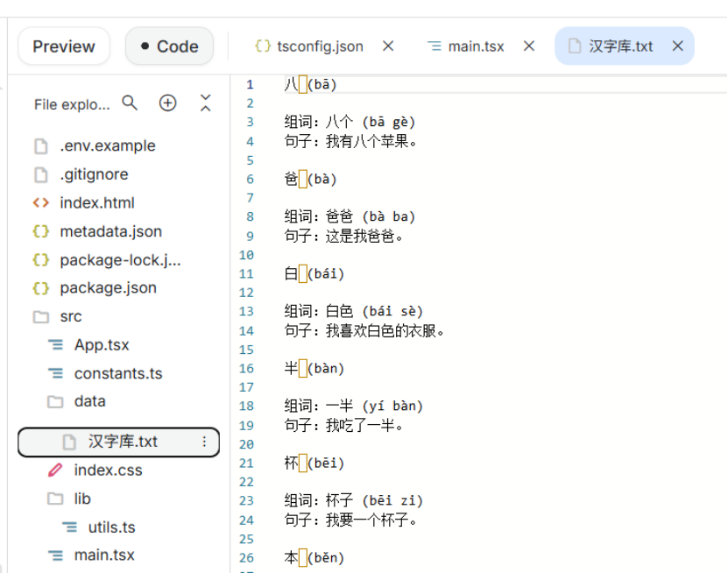Click the HTML brackets icon beside index.html
728x573 pixels.
pyautogui.click(x=41, y=203)
